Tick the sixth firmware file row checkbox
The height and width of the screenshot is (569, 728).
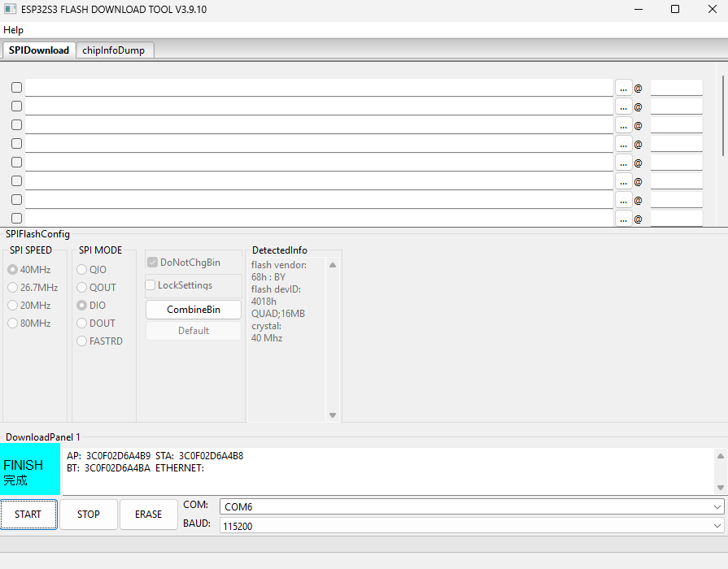tap(17, 180)
